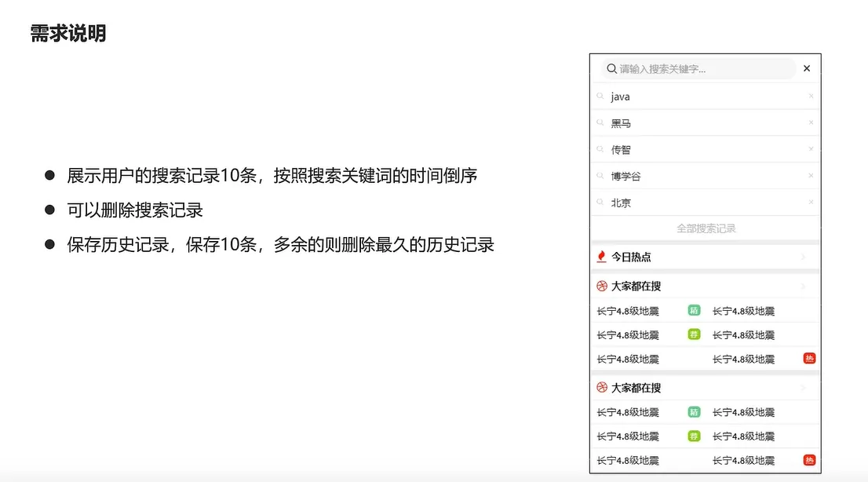Delete the '黑马' search record
Viewport: 868px width, 482px height.
pos(811,123)
